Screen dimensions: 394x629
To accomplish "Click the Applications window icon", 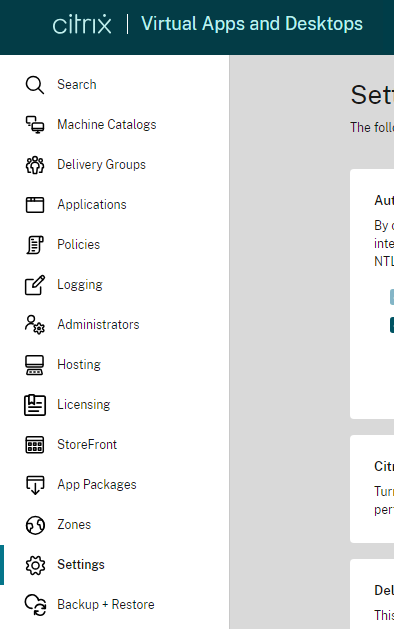I will [35, 205].
